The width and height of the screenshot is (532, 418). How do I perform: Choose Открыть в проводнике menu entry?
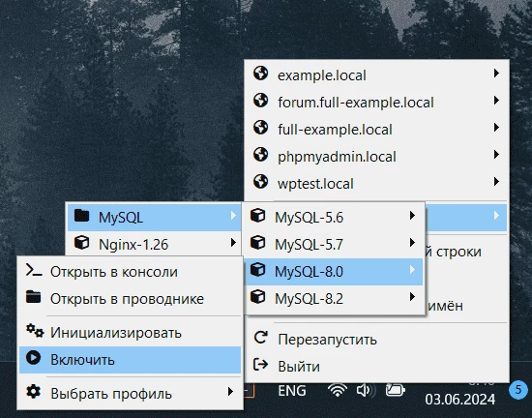130,299
